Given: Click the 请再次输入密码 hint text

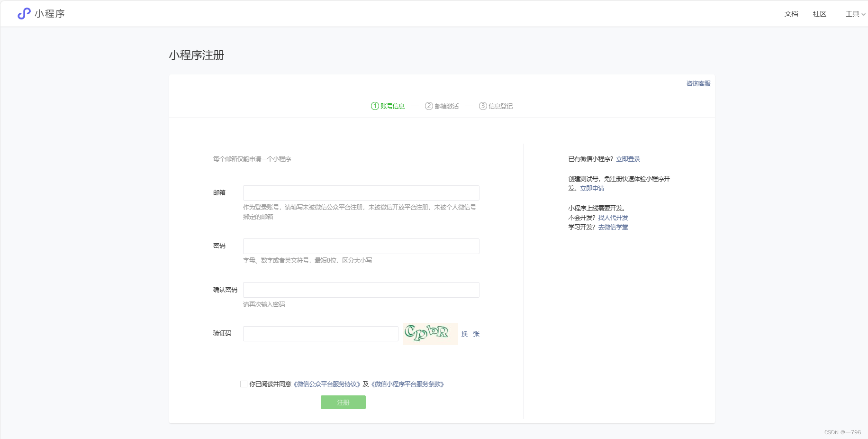Looking at the screenshot, I should pyautogui.click(x=264, y=304).
